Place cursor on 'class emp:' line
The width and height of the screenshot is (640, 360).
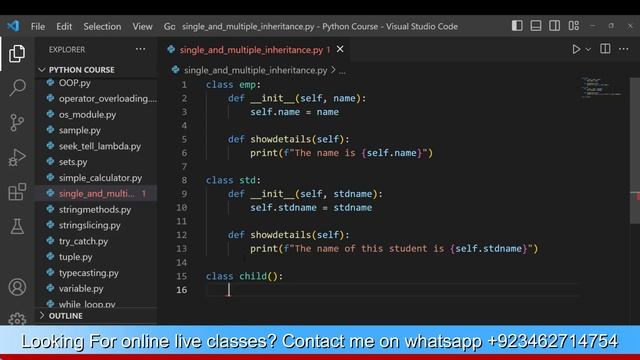[233, 84]
